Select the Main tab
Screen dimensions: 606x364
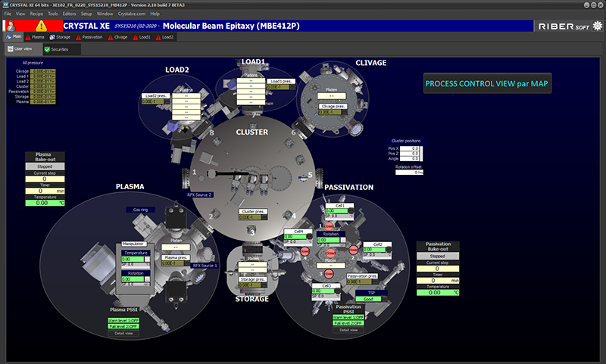[x=14, y=36]
